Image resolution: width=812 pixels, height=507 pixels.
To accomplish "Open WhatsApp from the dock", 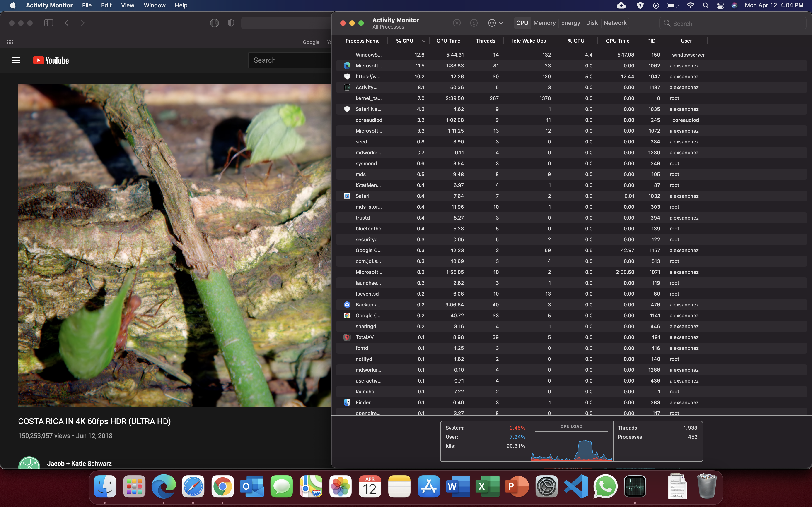I will tap(605, 487).
